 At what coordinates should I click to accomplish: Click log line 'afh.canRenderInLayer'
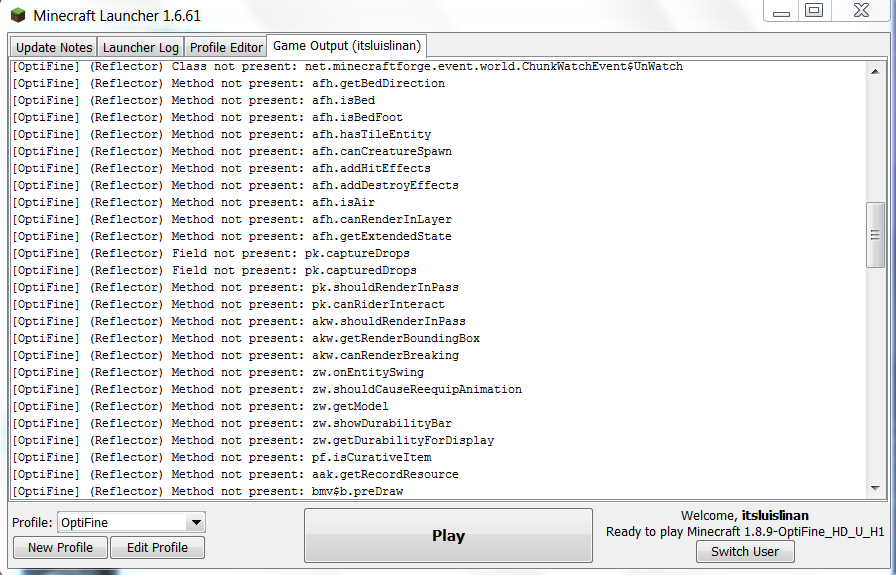pyautogui.click(x=232, y=219)
